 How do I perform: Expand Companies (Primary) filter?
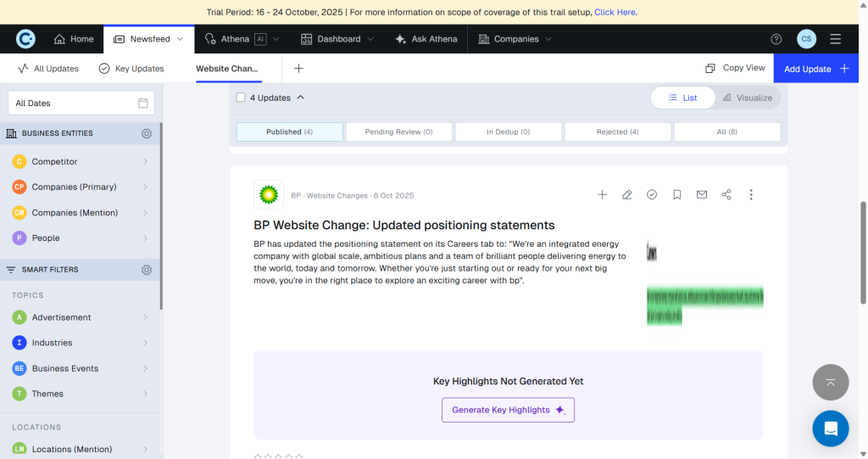pyautogui.click(x=145, y=187)
